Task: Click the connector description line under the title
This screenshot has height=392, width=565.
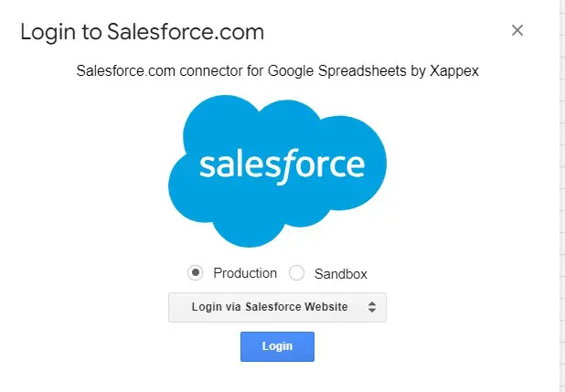Action: point(278,70)
